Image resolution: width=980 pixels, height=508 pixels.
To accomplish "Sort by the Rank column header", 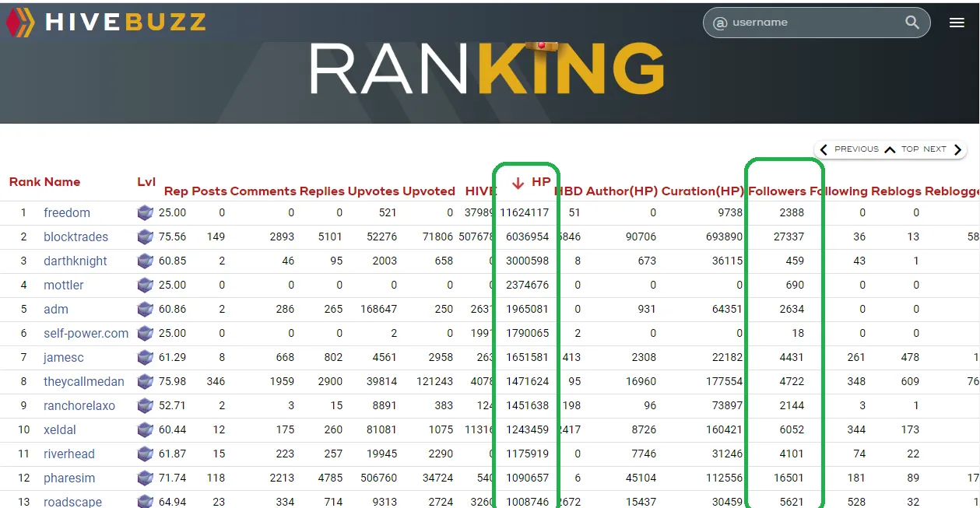I will 25,182.
